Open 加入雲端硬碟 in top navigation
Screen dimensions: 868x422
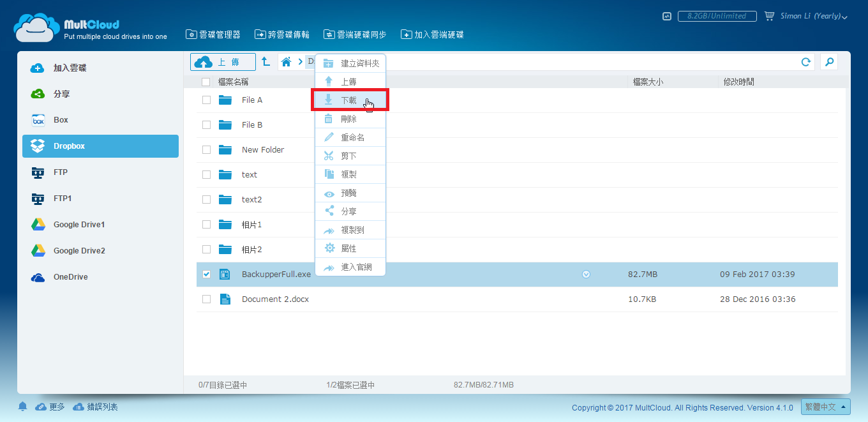[x=432, y=34]
